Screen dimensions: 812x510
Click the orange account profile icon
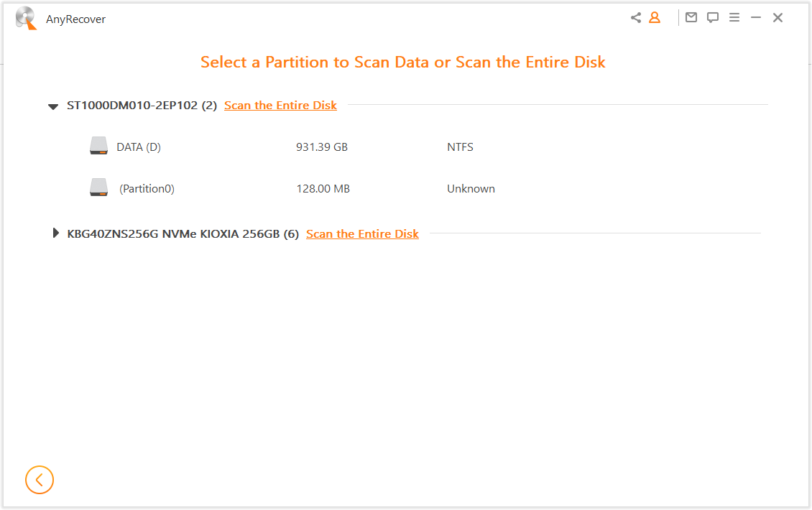click(654, 17)
